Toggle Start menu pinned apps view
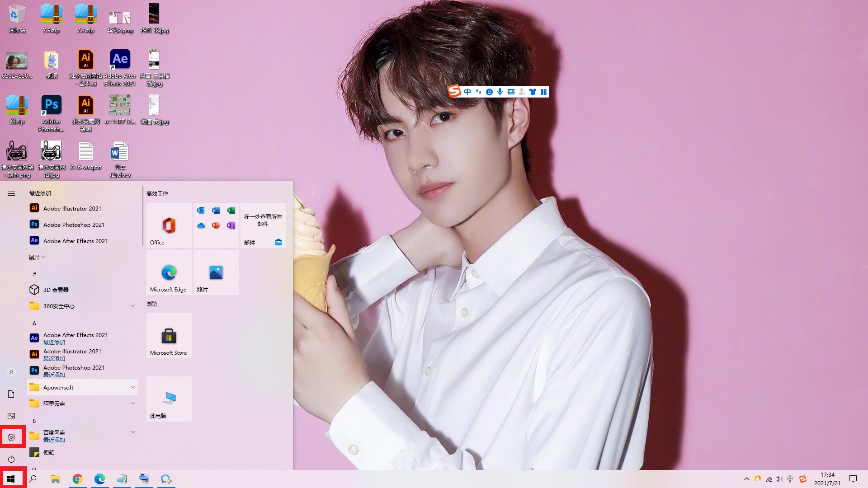Image resolution: width=868 pixels, height=488 pixels. (11, 193)
